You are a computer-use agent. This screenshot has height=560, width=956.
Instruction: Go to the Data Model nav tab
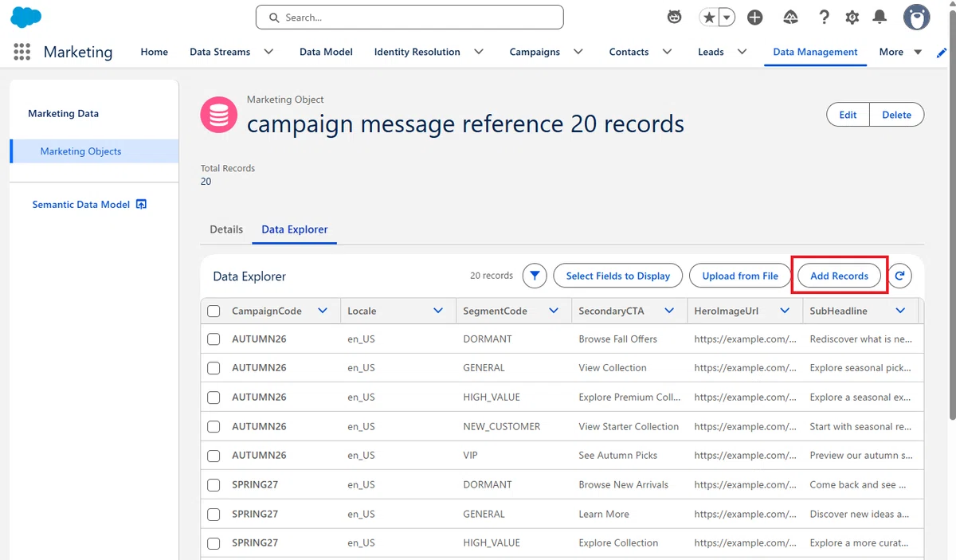pos(326,52)
